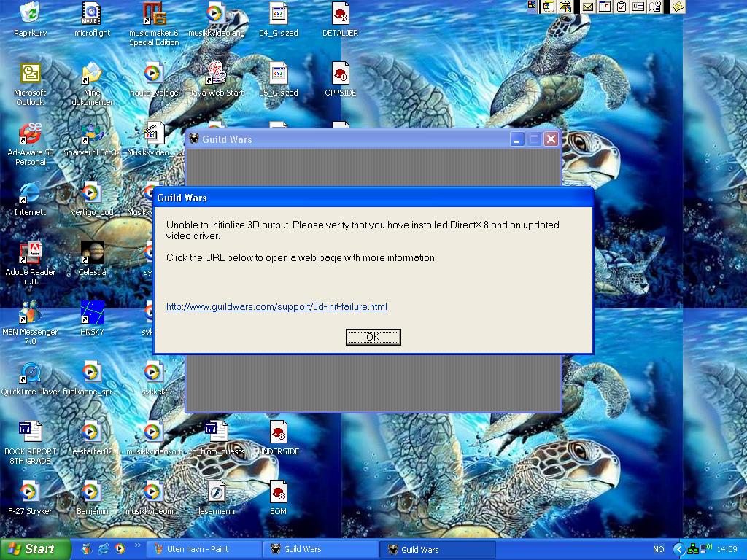Select the haute_voltige media icon
The width and height of the screenshot is (747, 560).
click(154, 79)
